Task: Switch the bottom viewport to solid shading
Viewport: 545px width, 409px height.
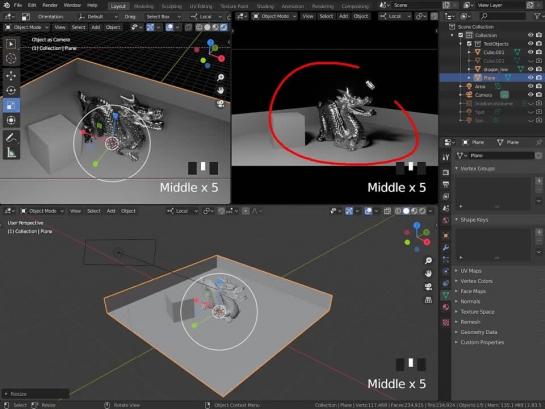Action: pyautogui.click(x=406, y=211)
